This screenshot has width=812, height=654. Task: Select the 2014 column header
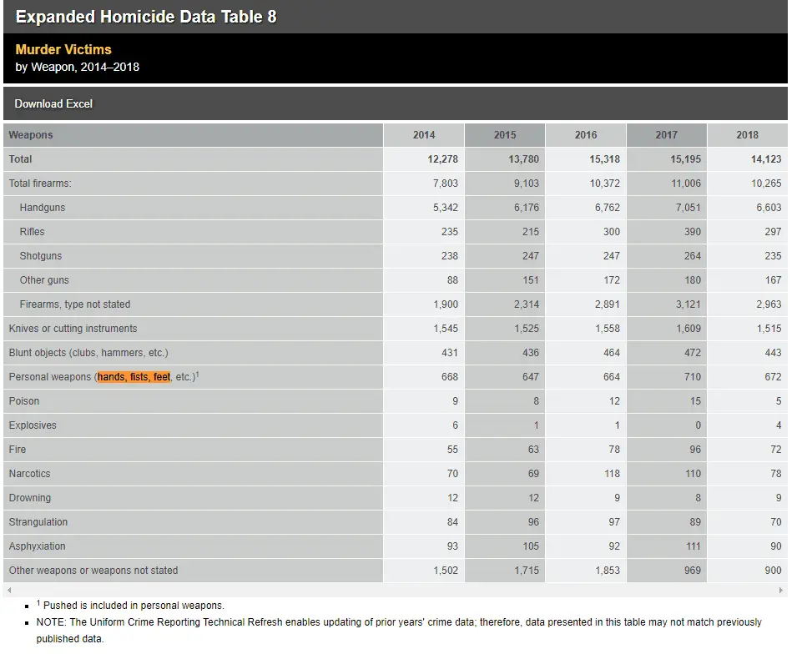[424, 135]
